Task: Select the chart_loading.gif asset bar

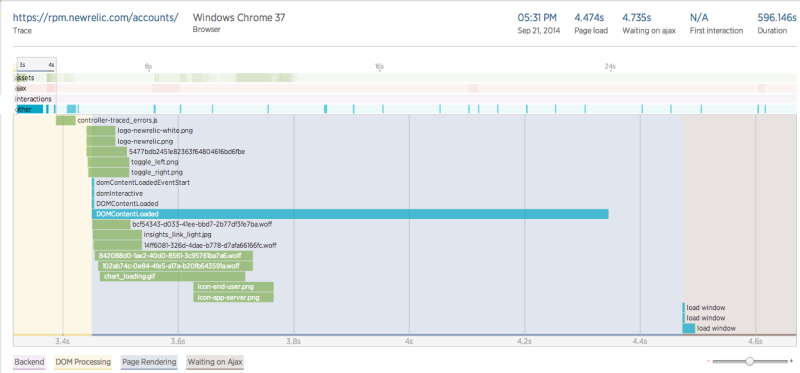Action: (x=172, y=277)
